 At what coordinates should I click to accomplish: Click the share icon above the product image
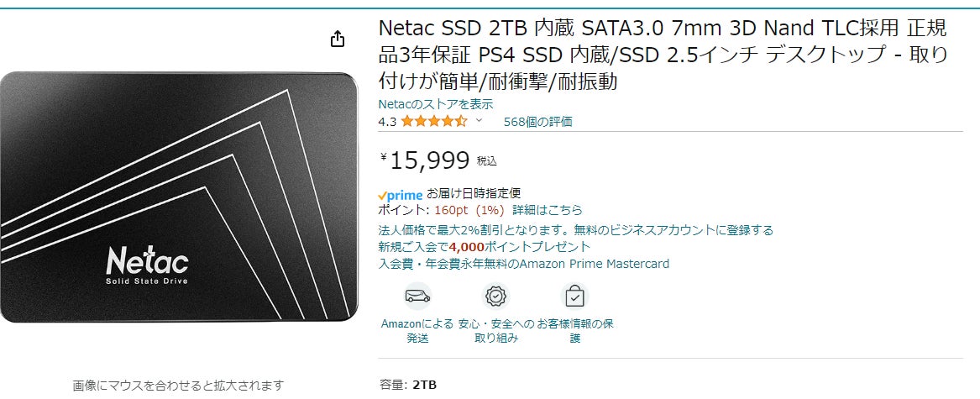tap(337, 39)
